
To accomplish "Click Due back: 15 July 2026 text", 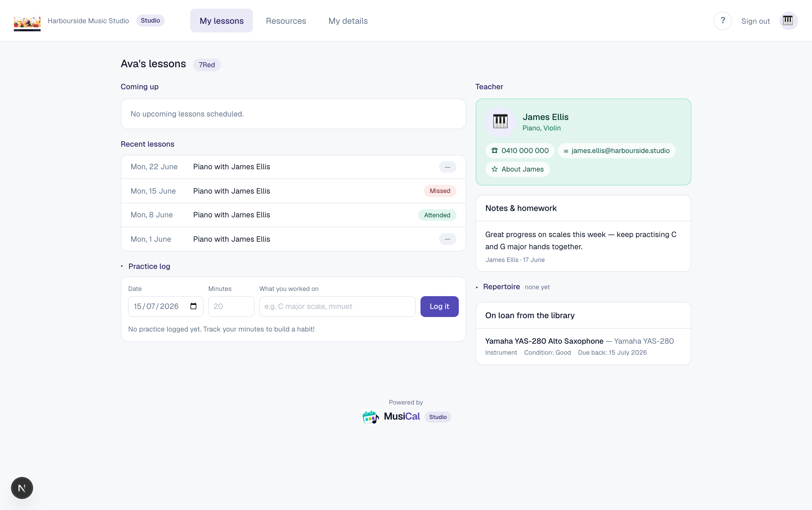I will [x=612, y=352].
